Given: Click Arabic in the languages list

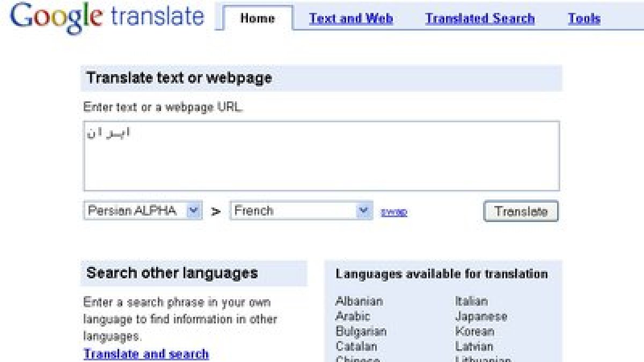Looking at the screenshot, I should 353,316.
